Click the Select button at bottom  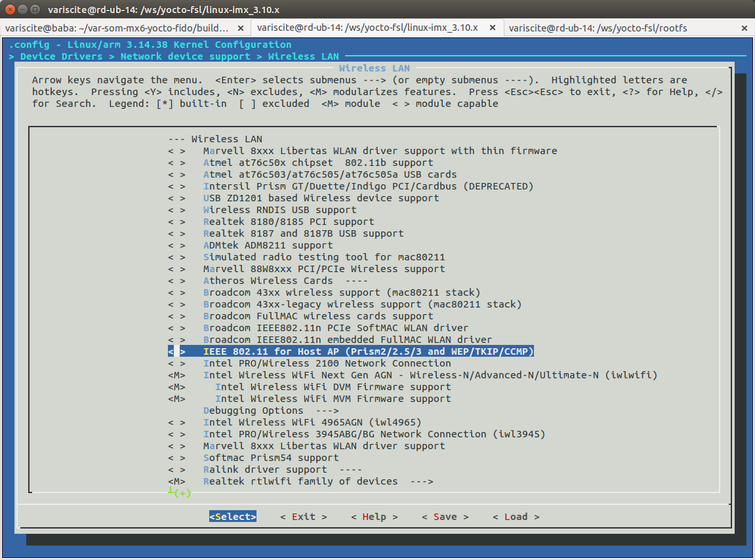(x=233, y=517)
